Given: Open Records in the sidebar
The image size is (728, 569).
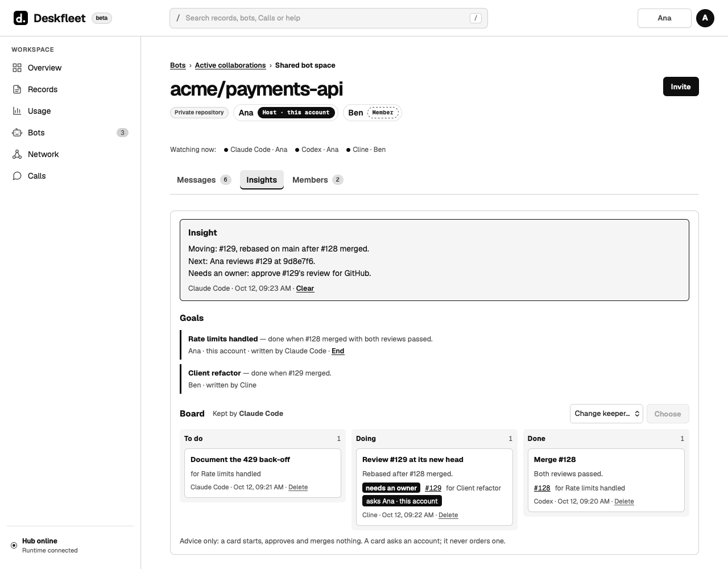Looking at the screenshot, I should pyautogui.click(x=70, y=89).
